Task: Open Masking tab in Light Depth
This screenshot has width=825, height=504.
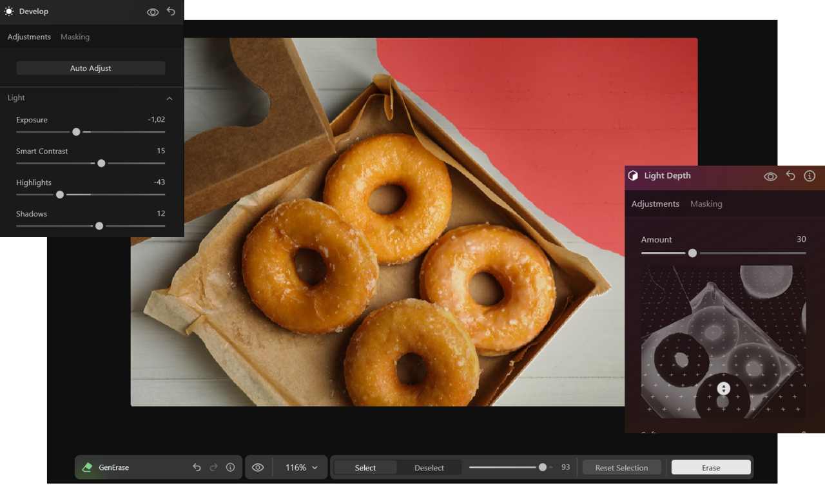Action: click(706, 204)
